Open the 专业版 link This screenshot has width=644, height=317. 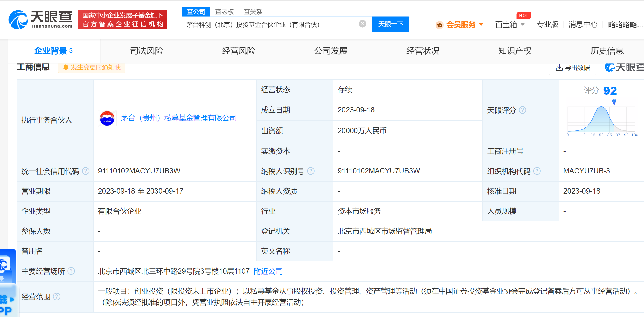[547, 25]
